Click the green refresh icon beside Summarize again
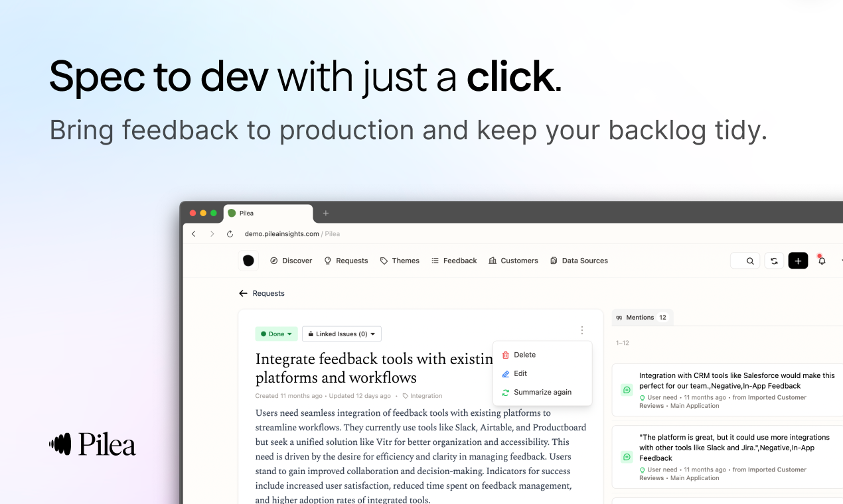This screenshot has width=843, height=504. pos(506,392)
